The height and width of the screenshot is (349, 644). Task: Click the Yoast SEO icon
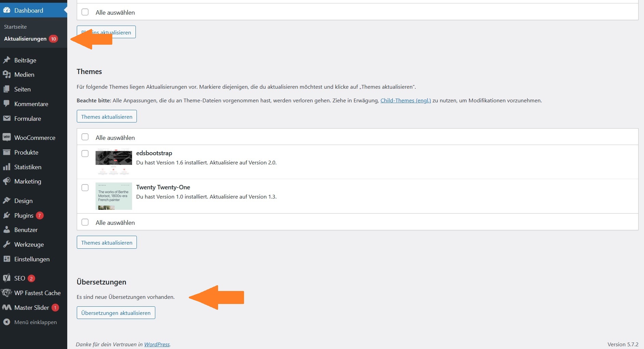tap(7, 278)
